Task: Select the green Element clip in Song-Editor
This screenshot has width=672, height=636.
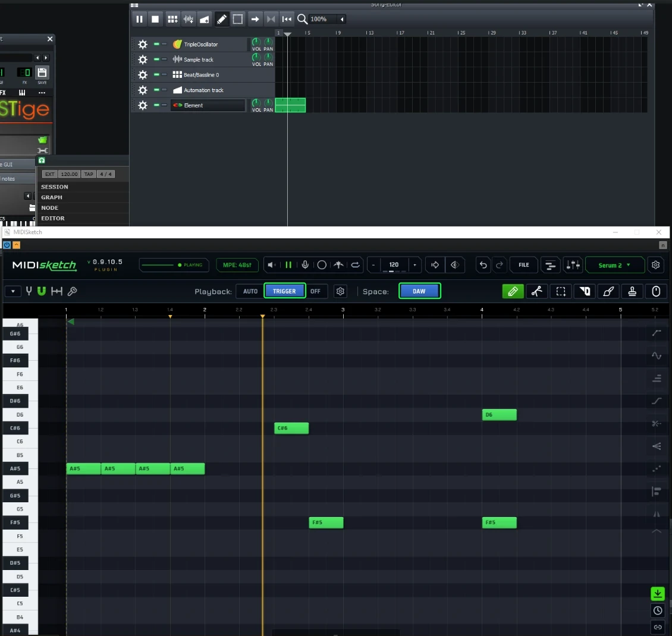Action: click(x=290, y=105)
